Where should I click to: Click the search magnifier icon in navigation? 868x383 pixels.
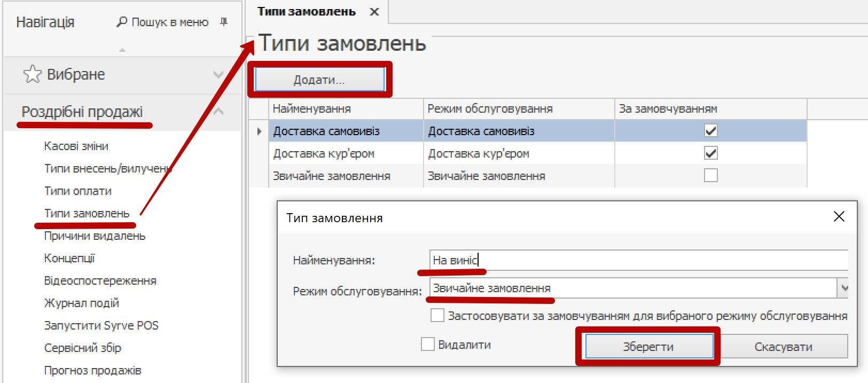[x=122, y=22]
